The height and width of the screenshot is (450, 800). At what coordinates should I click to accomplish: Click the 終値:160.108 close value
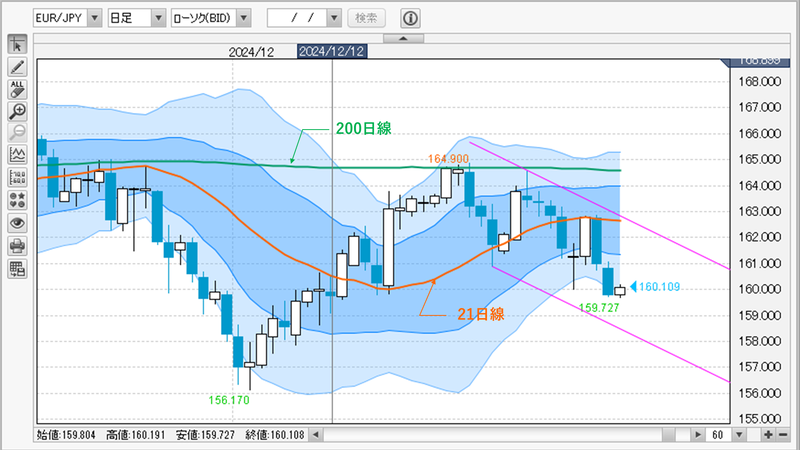pos(274,435)
